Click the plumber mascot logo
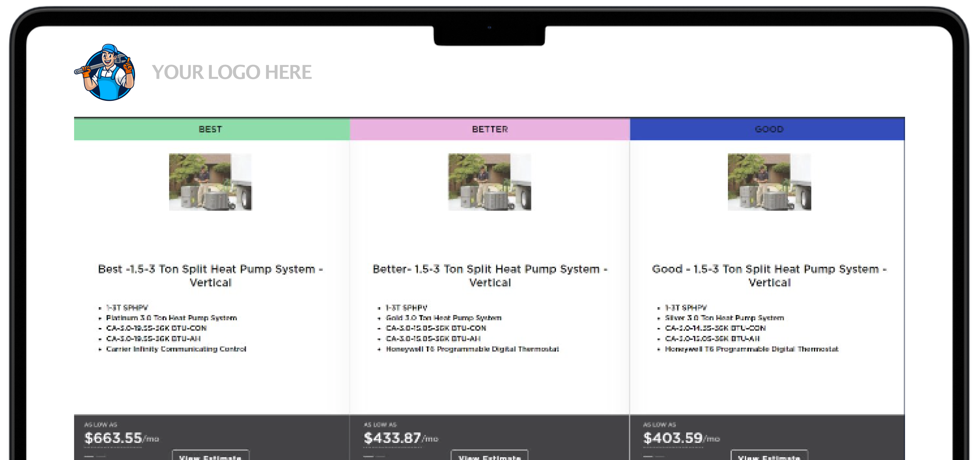The width and height of the screenshot is (980, 460). [105, 72]
